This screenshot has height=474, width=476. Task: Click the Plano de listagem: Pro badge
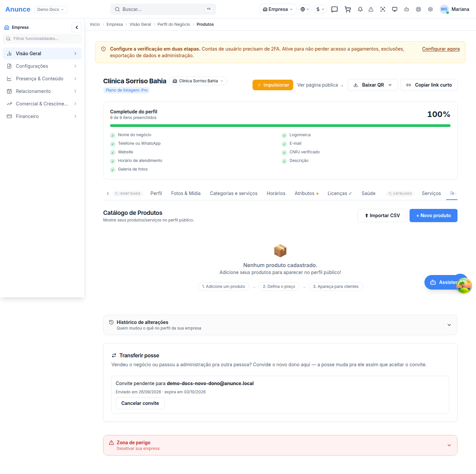point(127,90)
